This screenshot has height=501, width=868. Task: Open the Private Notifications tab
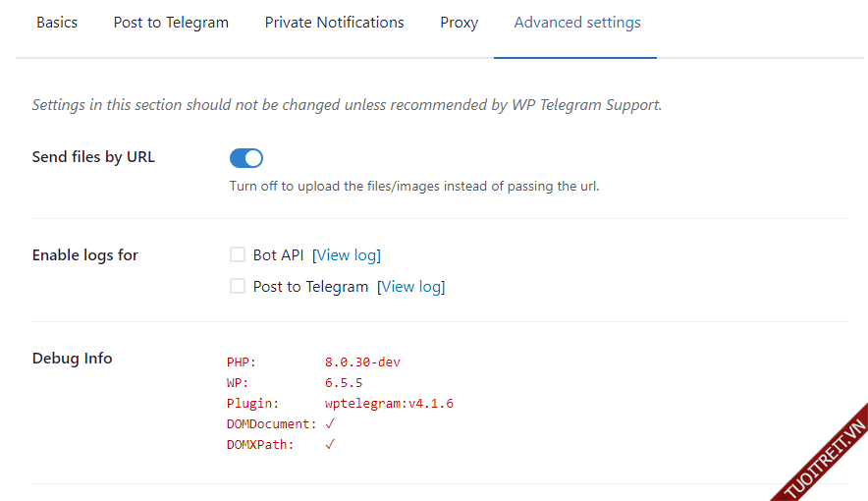pyautogui.click(x=334, y=23)
